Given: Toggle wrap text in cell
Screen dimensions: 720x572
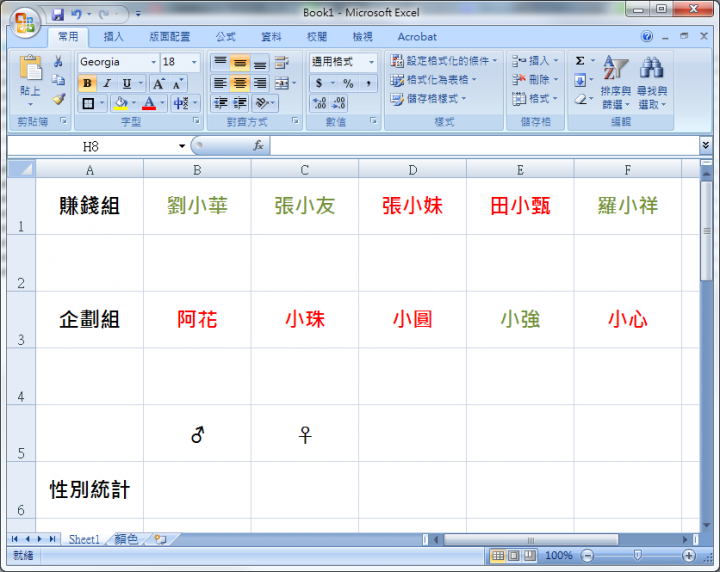Looking at the screenshot, I should coord(281,62).
